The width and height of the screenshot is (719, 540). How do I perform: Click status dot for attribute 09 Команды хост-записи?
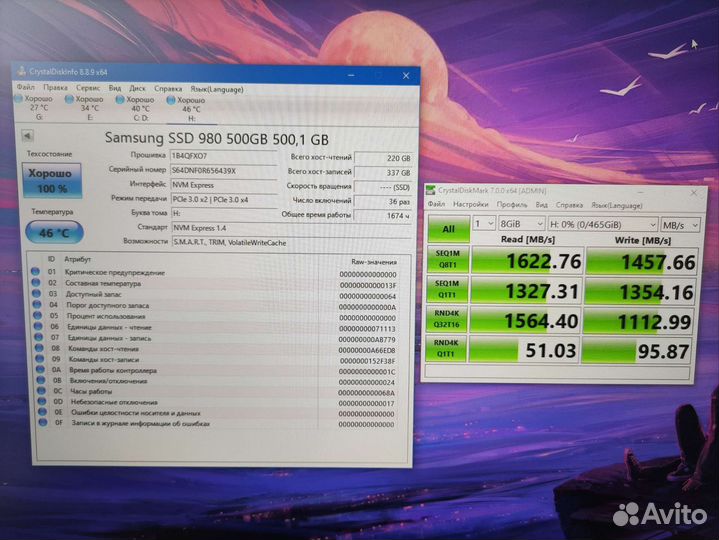[x=39, y=359]
